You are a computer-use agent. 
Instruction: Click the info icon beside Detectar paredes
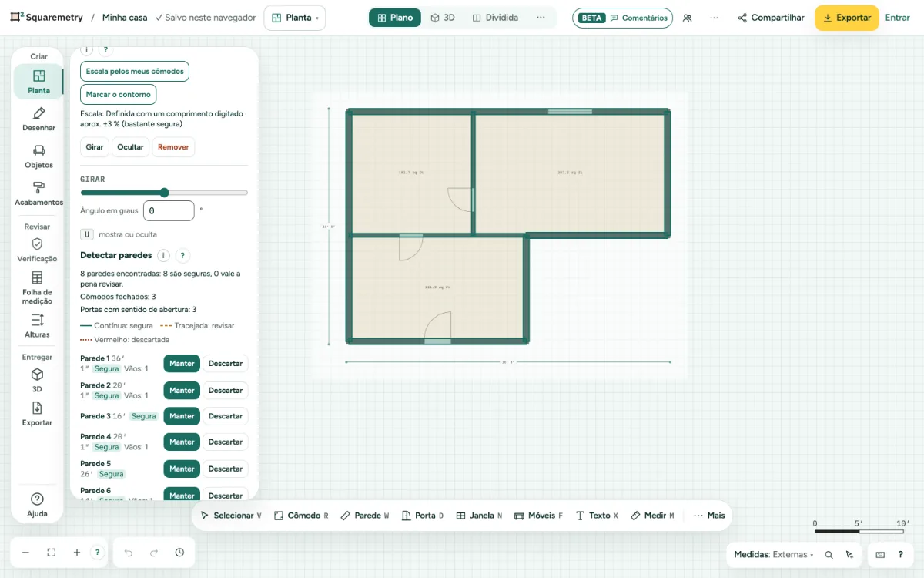(163, 256)
